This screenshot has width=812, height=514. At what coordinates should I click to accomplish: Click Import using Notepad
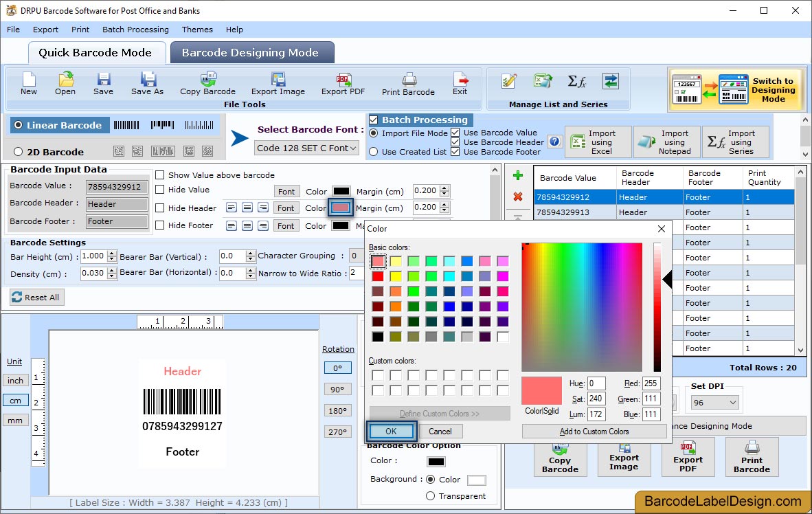667,142
